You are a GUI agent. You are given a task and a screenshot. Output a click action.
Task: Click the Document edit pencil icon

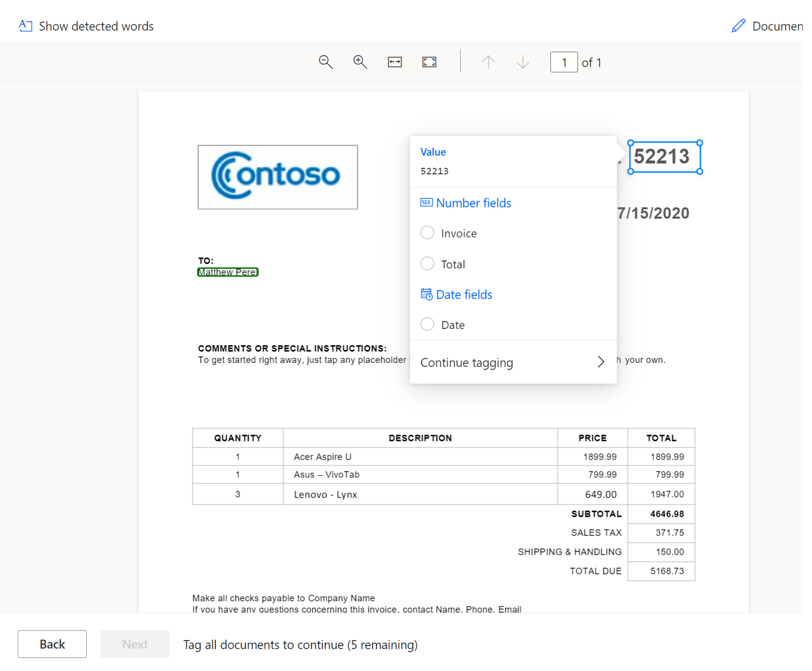(x=738, y=26)
